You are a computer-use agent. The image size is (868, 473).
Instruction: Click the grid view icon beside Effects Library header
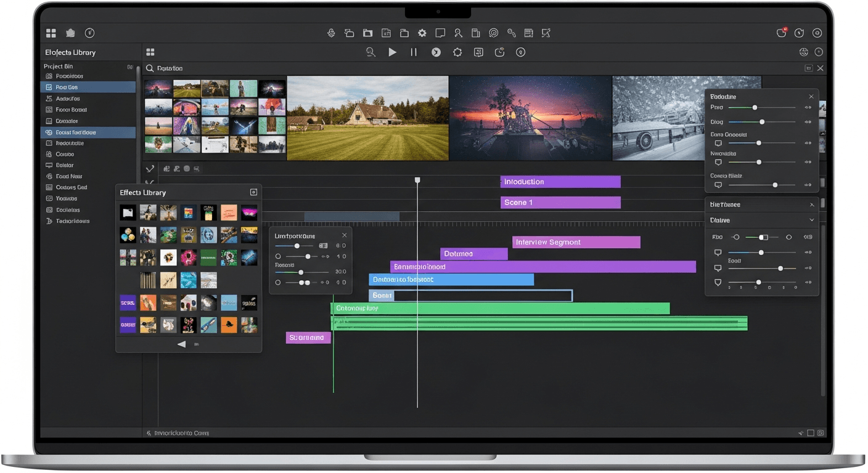(x=253, y=192)
